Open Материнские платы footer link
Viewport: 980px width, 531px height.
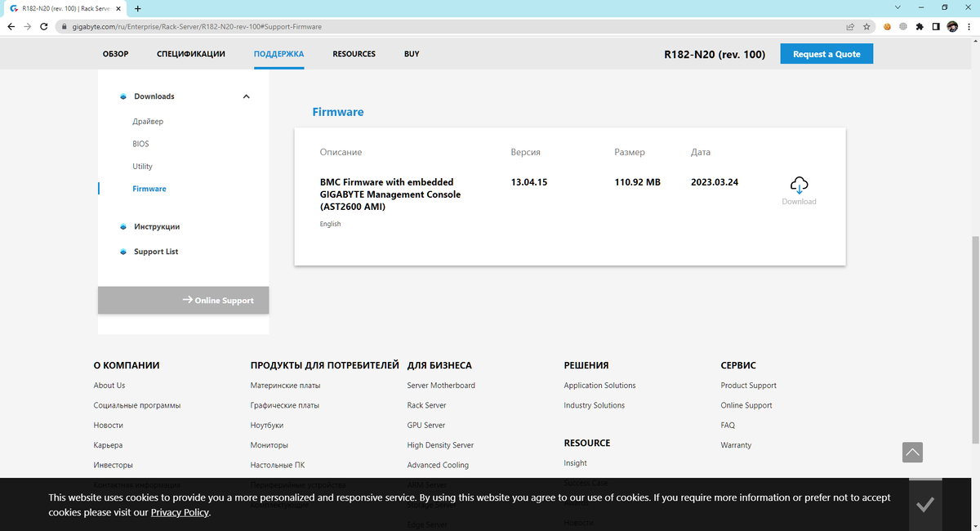(285, 386)
